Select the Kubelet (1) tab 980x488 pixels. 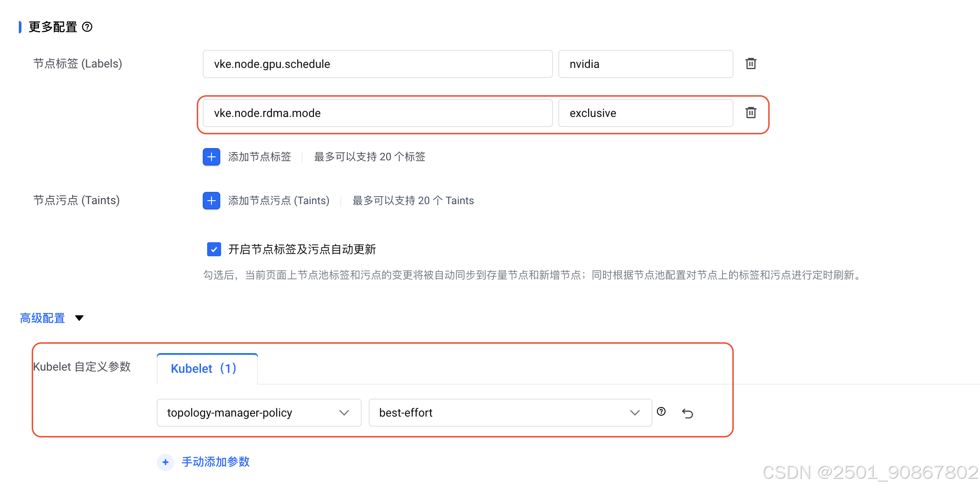[204, 369]
